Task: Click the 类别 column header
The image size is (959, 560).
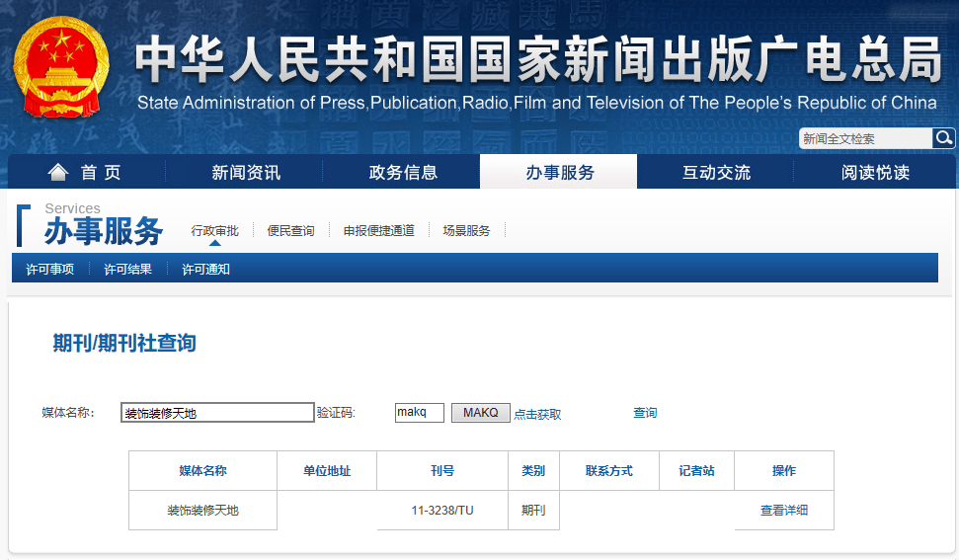Action: point(533,471)
